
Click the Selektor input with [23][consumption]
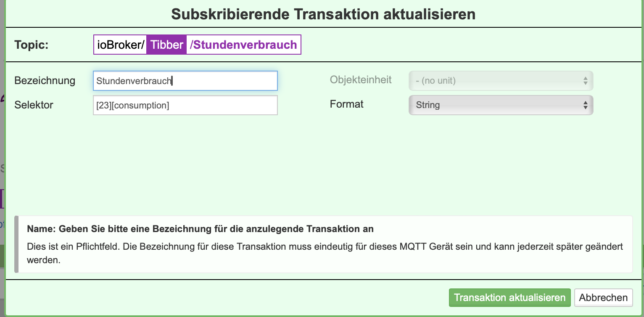pos(185,105)
